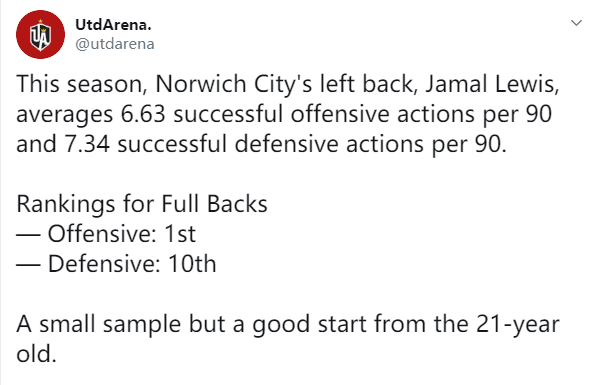This screenshot has height=385, width=596.
Task: Click the name Jamal Lewis in tweet
Action: 489,84
